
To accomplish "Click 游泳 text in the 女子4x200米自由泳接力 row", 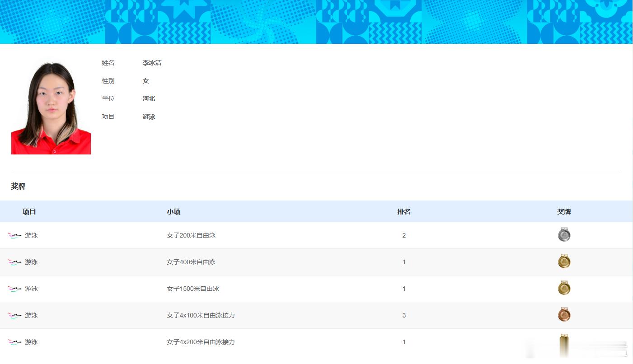I will [31, 342].
